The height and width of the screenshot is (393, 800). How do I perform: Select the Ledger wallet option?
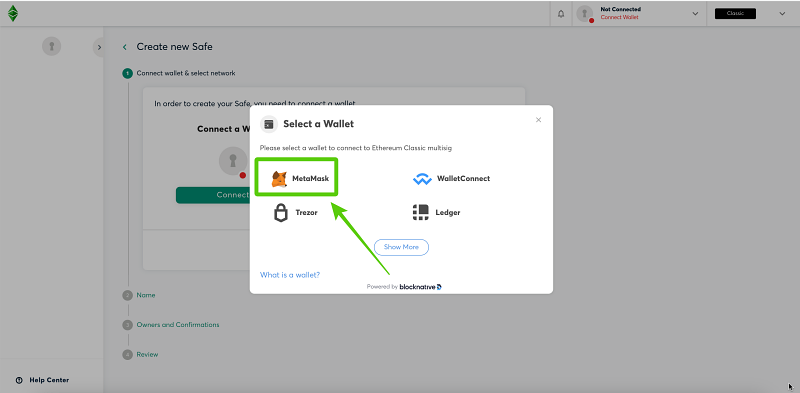click(436, 212)
